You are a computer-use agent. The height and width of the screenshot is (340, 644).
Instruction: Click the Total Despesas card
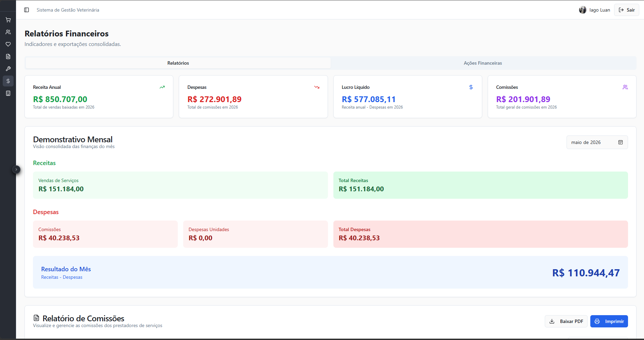tap(481, 234)
